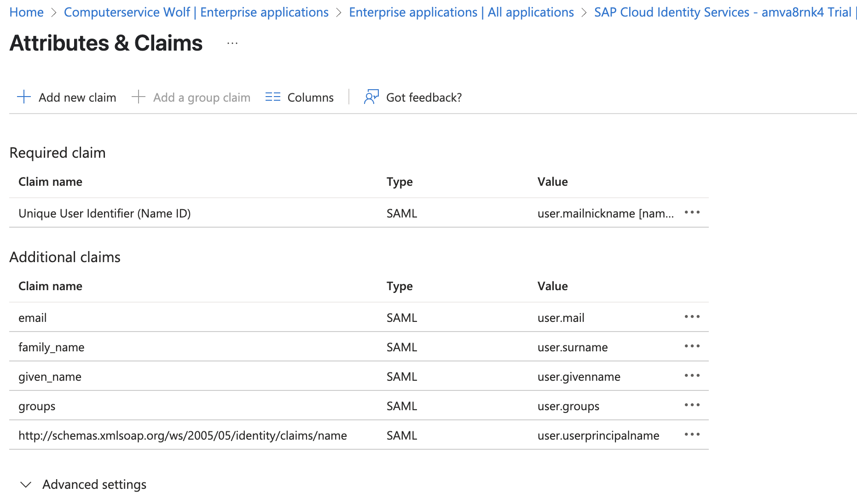The image size is (857, 504).
Task: Open ellipsis menu for Unique User Identifier row
Action: [x=692, y=212]
